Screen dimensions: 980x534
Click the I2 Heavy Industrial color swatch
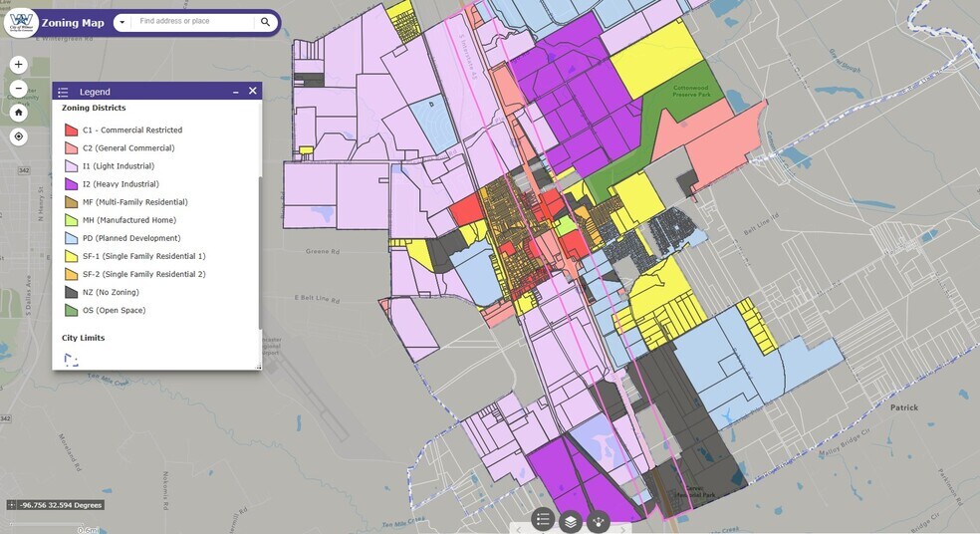tap(71, 184)
